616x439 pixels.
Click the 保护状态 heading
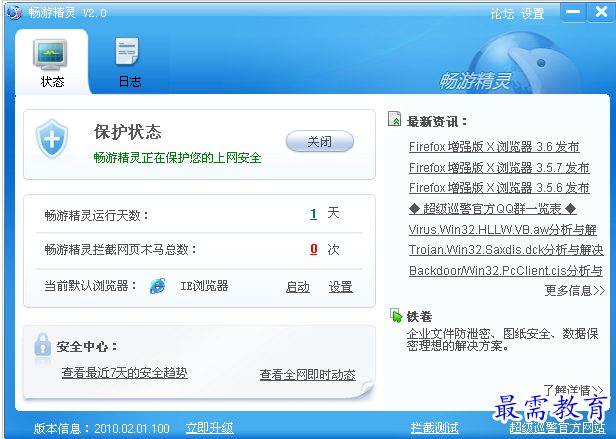128,132
